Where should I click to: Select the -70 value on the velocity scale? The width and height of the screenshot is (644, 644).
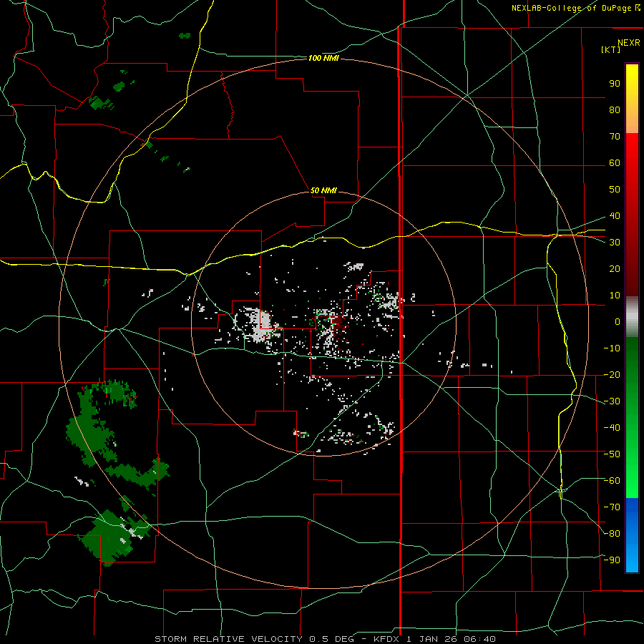[612, 507]
